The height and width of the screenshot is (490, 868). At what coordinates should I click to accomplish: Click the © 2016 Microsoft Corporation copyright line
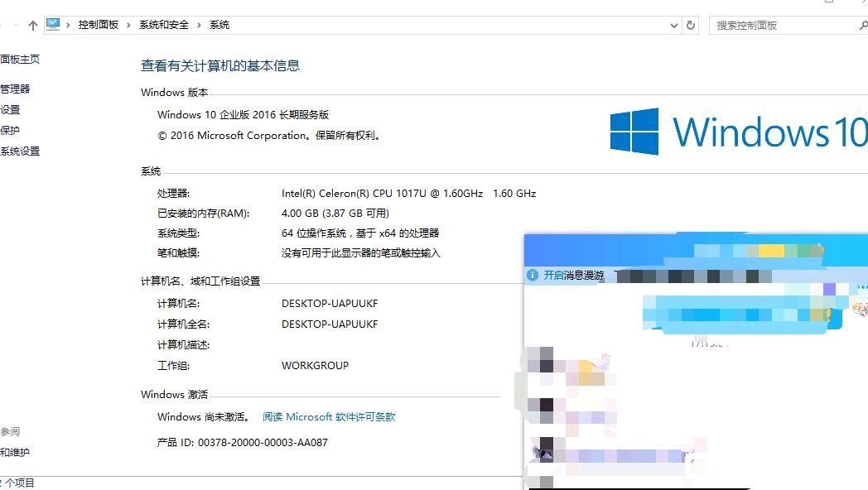click(x=269, y=136)
